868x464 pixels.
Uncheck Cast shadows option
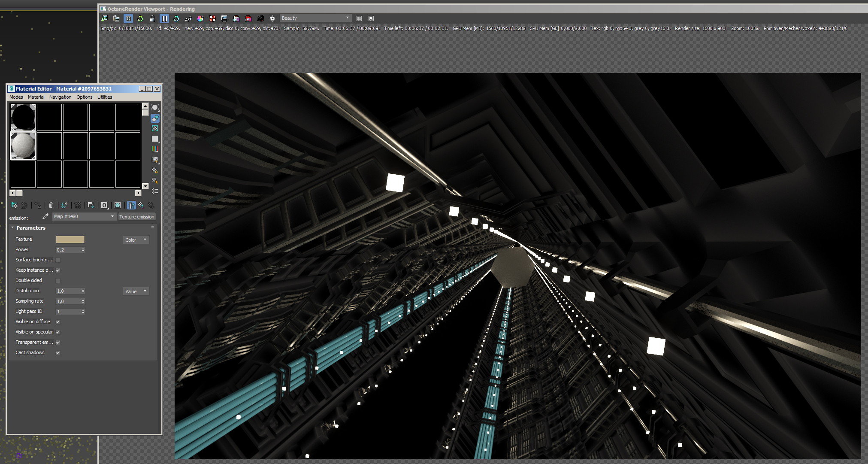click(58, 353)
